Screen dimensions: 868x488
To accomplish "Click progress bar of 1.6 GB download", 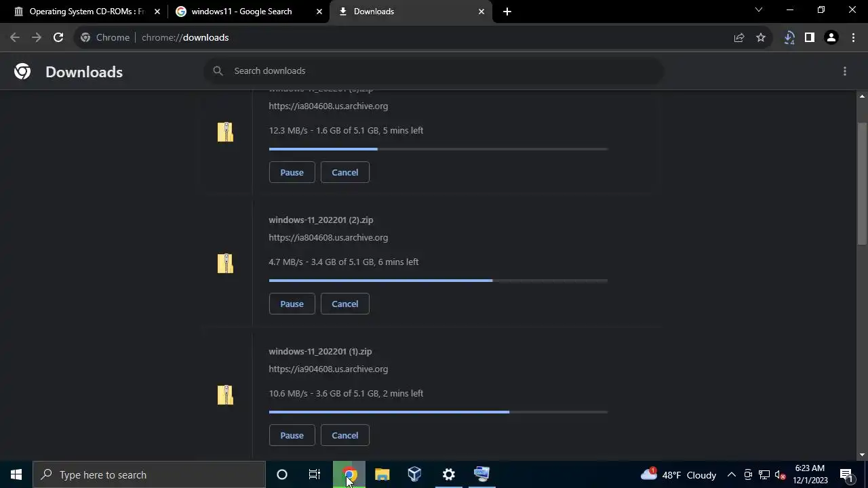I will tap(438, 149).
